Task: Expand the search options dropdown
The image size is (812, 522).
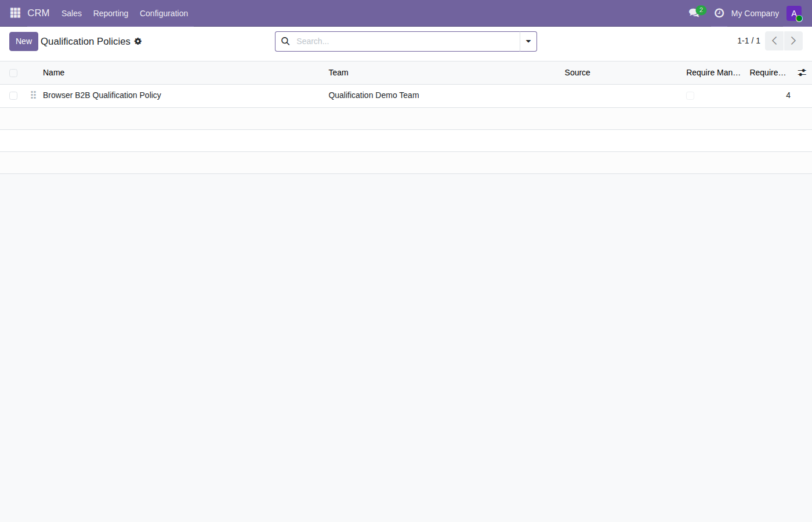Action: coord(528,41)
